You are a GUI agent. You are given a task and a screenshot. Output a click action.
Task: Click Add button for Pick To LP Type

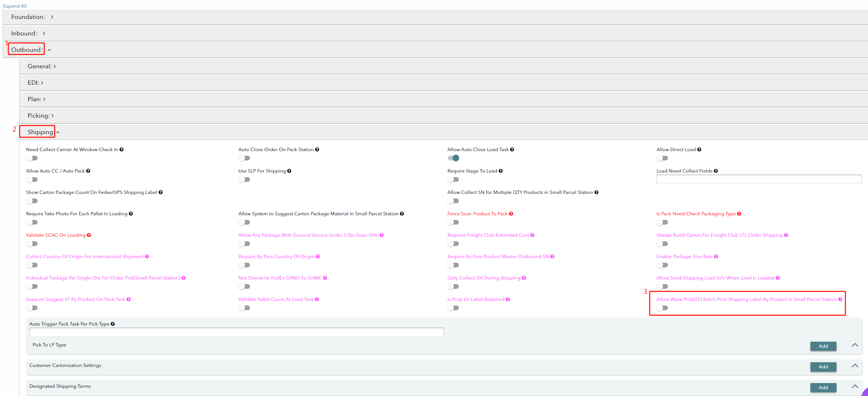[823, 346]
